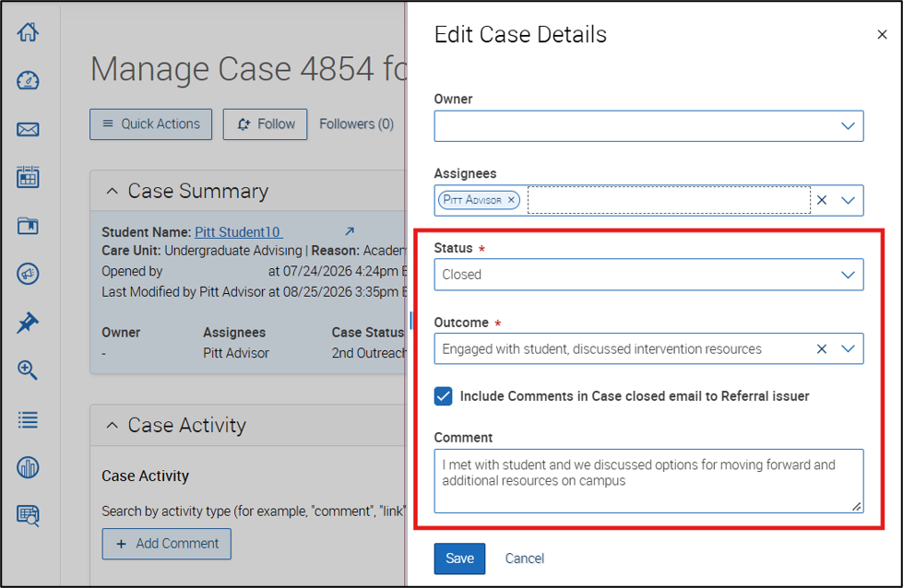Image resolution: width=903 pixels, height=588 pixels.
Task: Clear all Assignees with the X
Action: click(822, 200)
